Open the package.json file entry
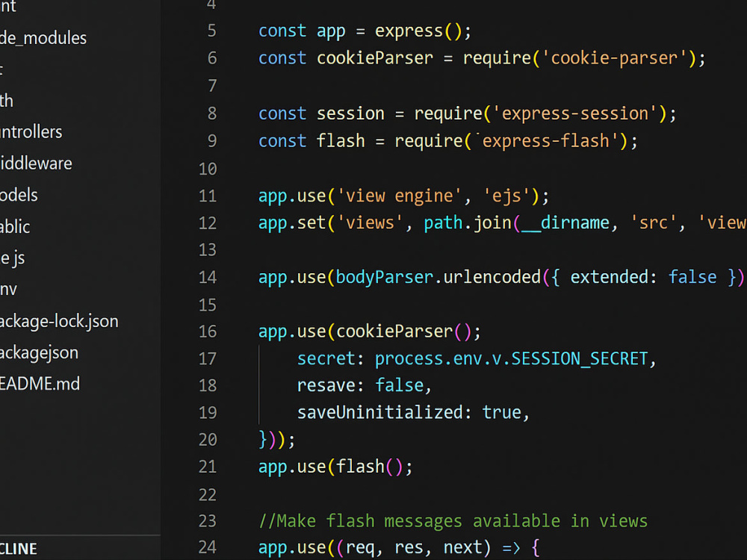 coord(39,353)
